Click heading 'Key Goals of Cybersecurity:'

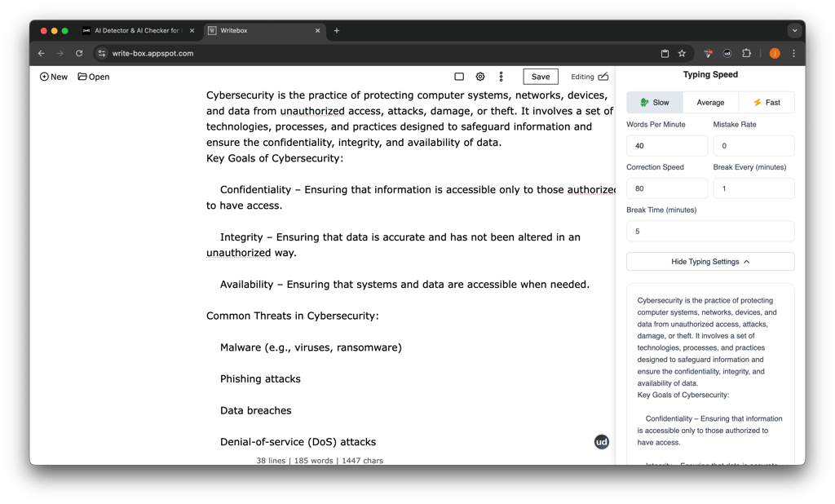(x=275, y=158)
